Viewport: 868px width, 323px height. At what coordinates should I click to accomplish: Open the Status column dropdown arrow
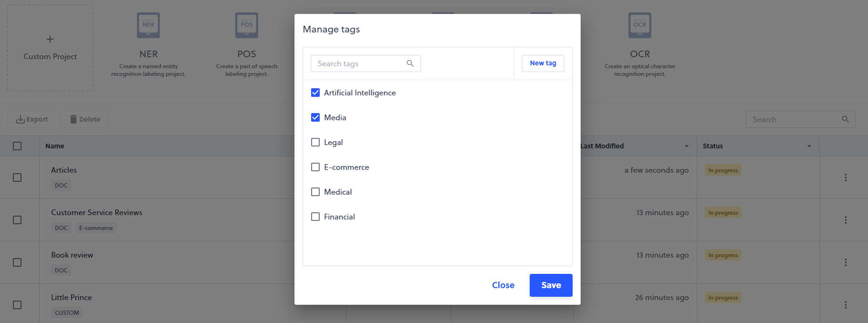(x=809, y=146)
